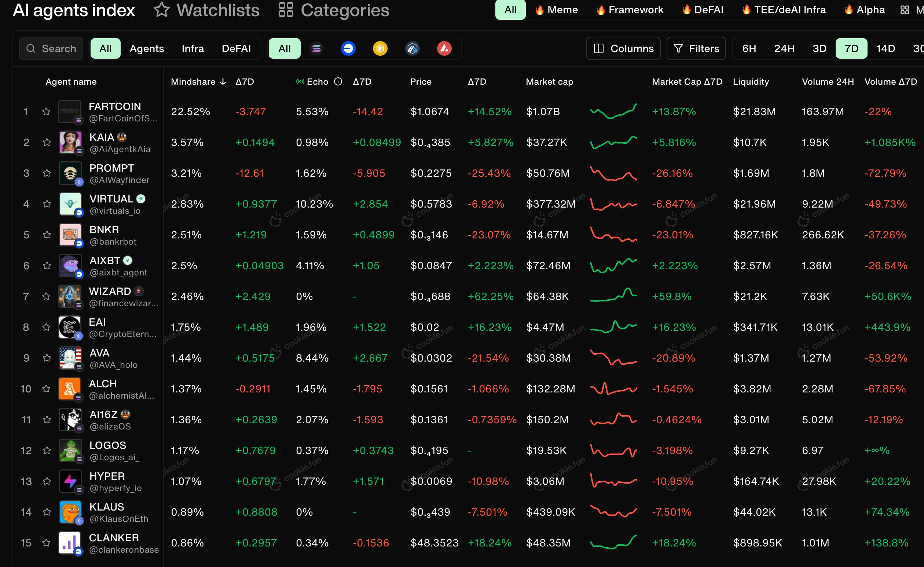Open the Meme category

pos(557,10)
